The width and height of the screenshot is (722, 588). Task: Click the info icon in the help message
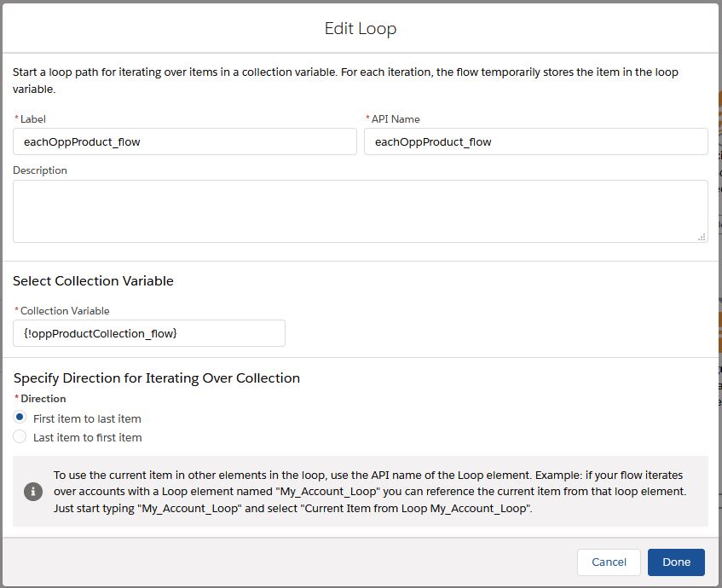[x=33, y=492]
